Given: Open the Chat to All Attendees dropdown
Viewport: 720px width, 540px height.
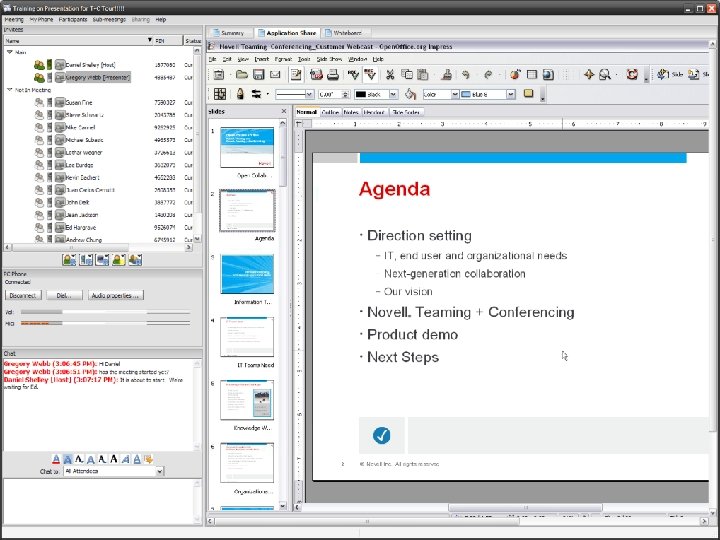Looking at the screenshot, I should point(159,471).
